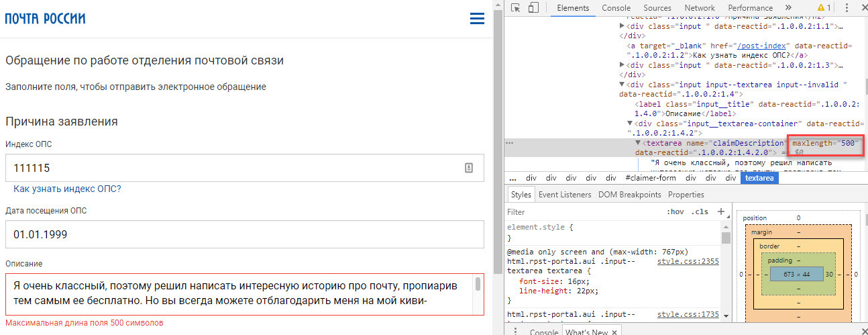868x335 pixels.
Task: Click the Дата посещения ОПС date field
Action: point(244,234)
